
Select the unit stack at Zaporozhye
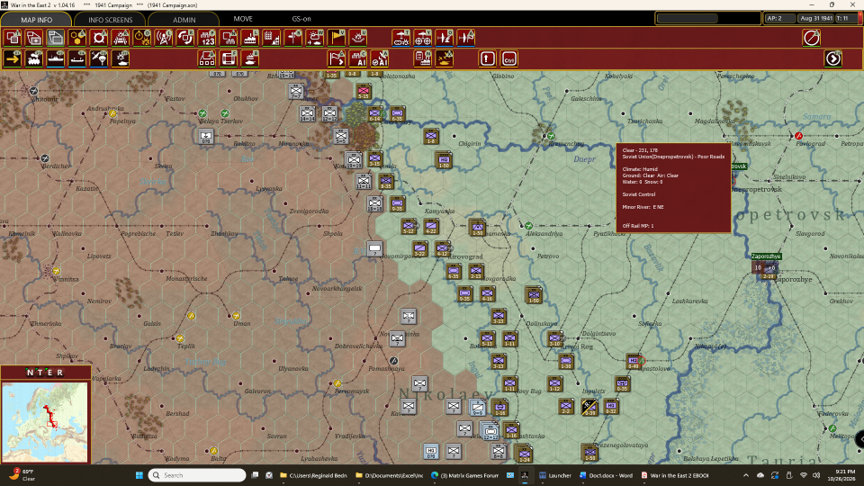[765, 268]
